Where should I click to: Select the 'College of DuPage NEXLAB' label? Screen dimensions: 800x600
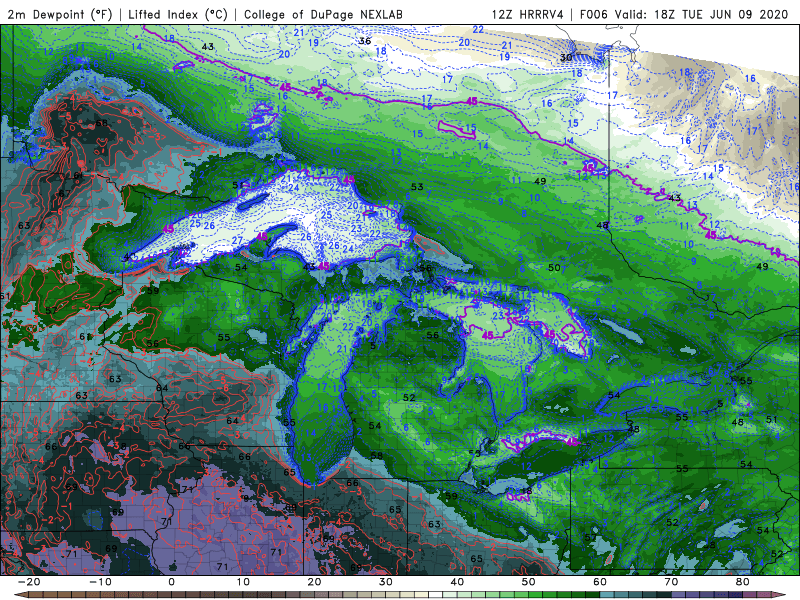[323, 14]
